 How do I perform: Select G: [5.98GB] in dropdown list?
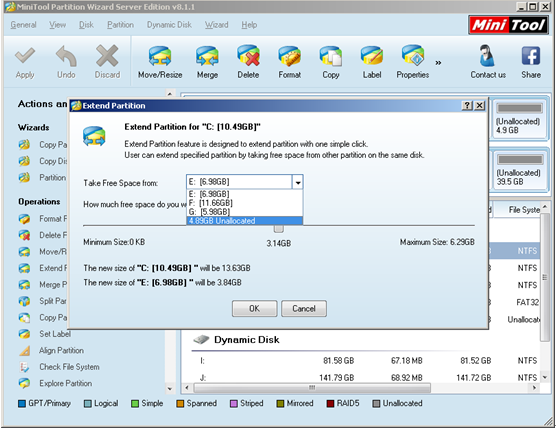click(x=244, y=212)
